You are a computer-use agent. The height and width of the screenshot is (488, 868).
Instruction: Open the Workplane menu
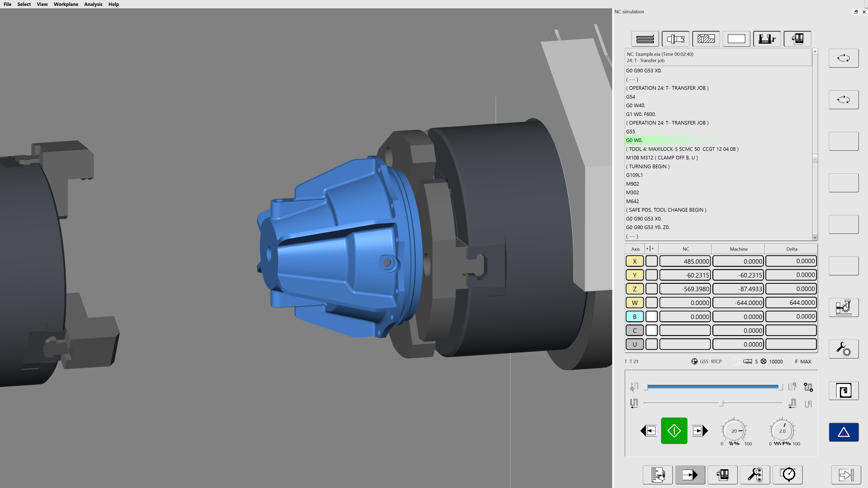click(x=66, y=4)
